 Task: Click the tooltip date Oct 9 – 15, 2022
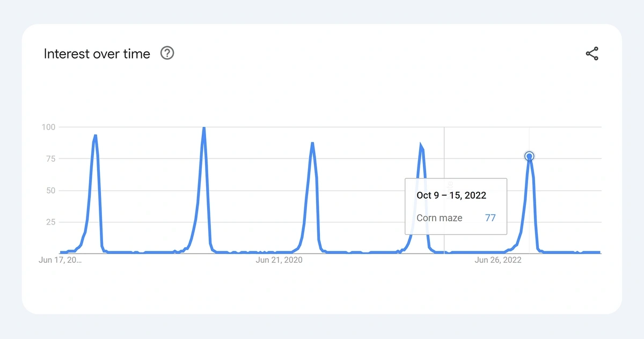(451, 195)
